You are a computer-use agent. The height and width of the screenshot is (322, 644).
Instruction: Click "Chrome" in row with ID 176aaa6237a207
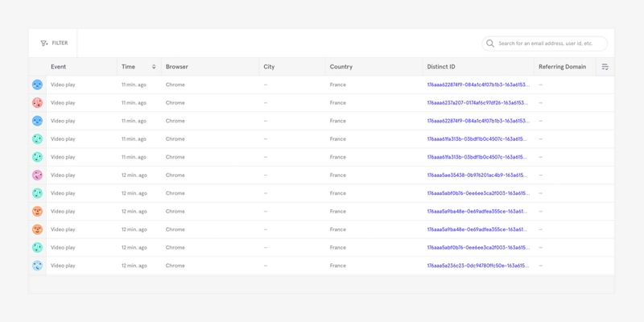click(175, 103)
